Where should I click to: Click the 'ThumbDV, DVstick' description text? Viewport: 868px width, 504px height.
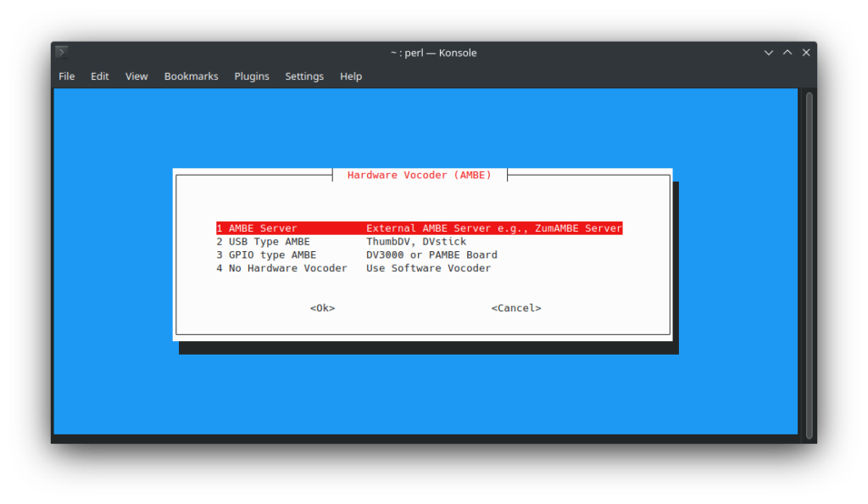coord(416,242)
